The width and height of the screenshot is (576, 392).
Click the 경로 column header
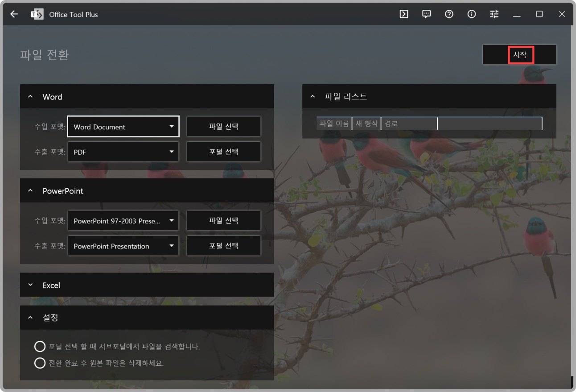point(409,124)
